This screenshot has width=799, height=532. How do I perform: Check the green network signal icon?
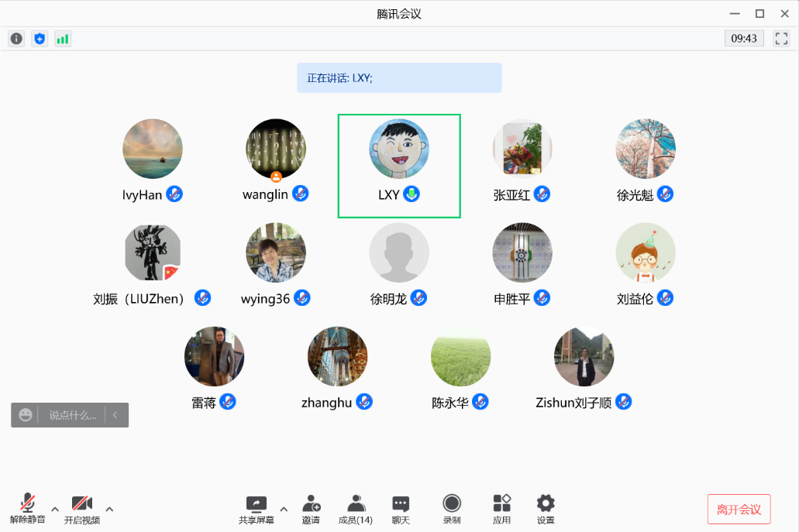click(x=63, y=38)
